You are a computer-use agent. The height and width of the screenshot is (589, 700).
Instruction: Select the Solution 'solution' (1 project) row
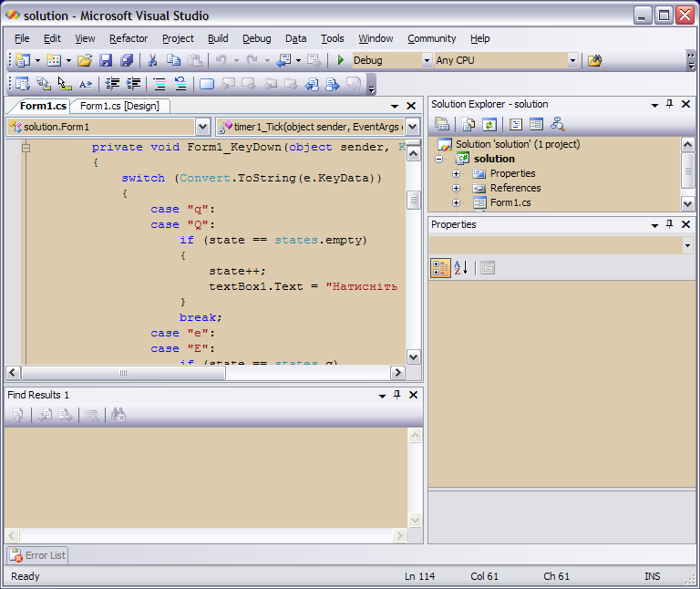[518, 144]
